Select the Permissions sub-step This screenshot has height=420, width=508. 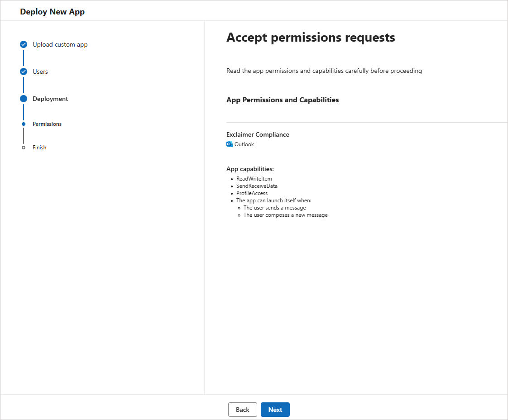(x=47, y=124)
